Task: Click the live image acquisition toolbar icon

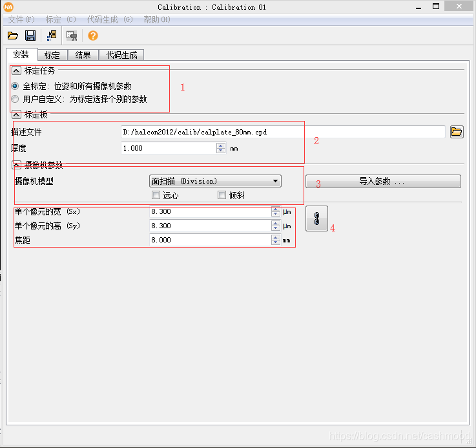Action: coord(72,36)
